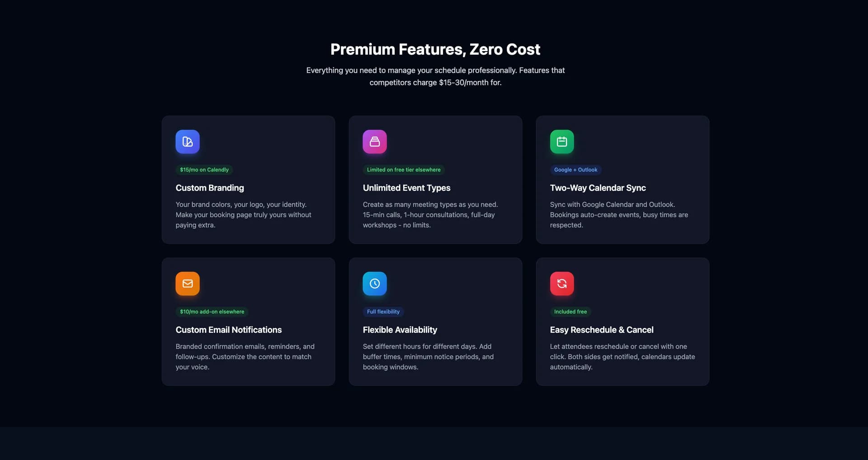This screenshot has height=460, width=868.
Task: Click the "Full flexibility" badge
Action: (x=383, y=312)
